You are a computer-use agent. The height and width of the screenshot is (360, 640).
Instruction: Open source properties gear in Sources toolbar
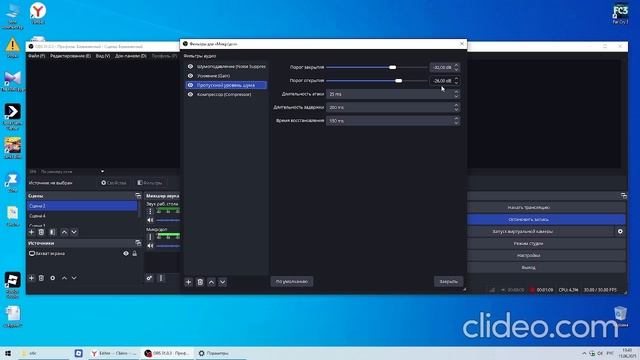pyautogui.click(x=52, y=278)
